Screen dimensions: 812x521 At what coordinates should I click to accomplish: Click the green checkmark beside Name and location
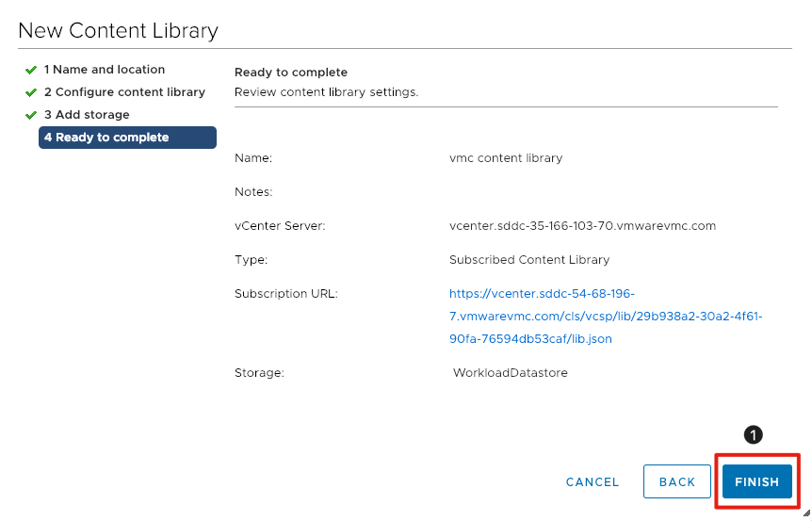31,70
